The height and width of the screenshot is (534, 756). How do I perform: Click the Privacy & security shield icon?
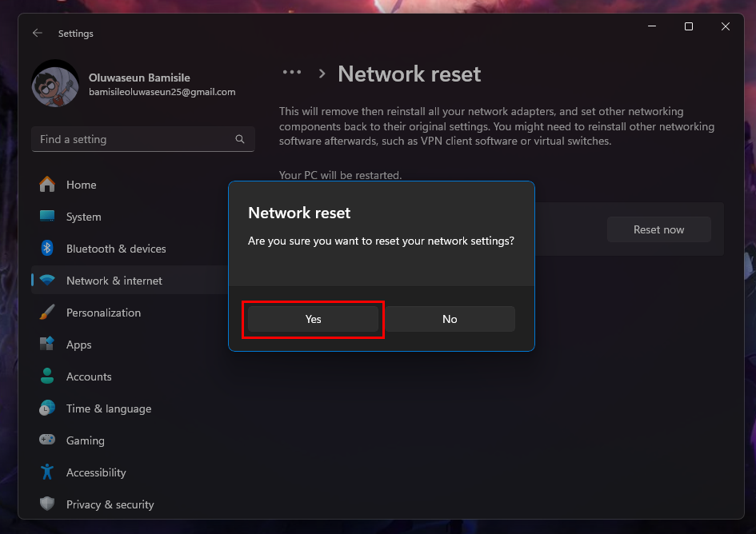pyautogui.click(x=47, y=504)
